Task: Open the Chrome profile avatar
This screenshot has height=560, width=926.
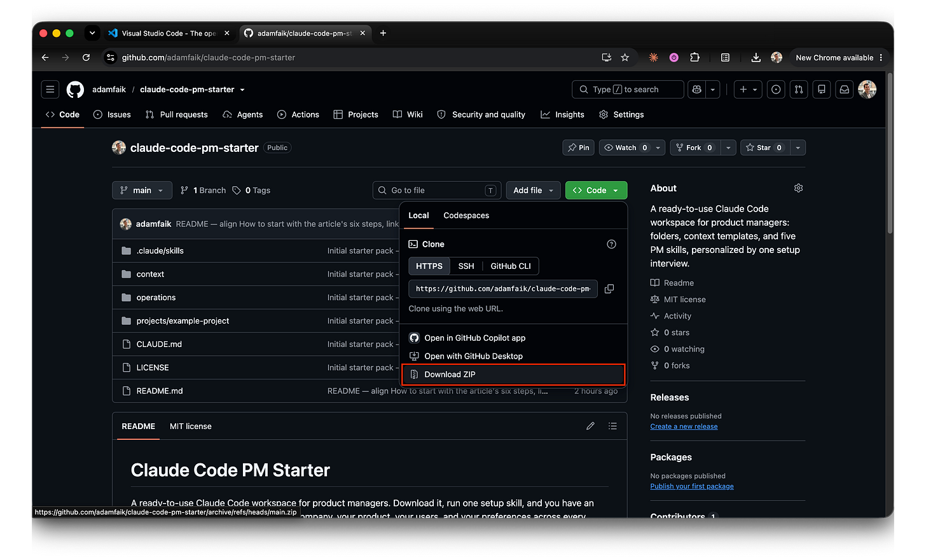Action: point(776,57)
